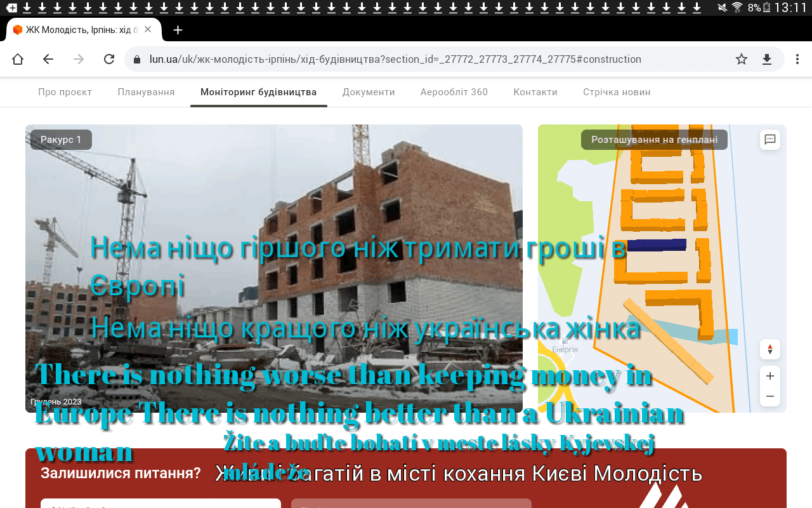Image resolution: width=812 pixels, height=508 pixels.
Task: Reload the page with refresh icon
Action: (109, 59)
